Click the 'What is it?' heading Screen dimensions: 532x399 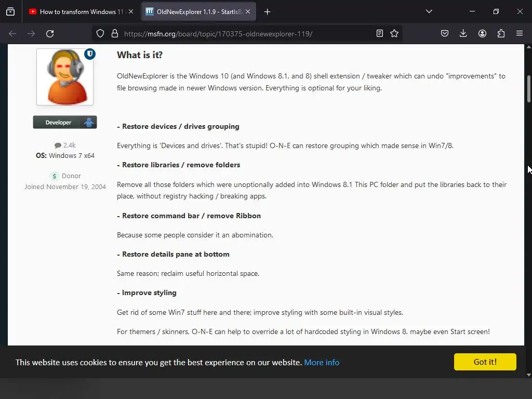140,55
